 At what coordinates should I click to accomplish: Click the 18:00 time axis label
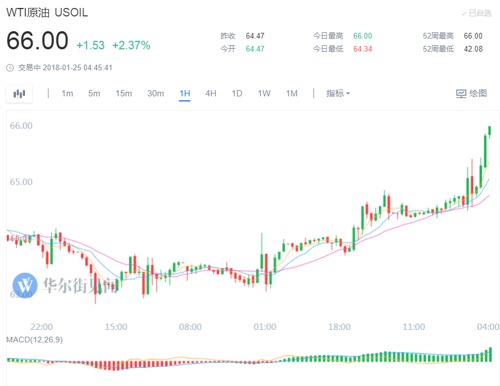(x=339, y=327)
